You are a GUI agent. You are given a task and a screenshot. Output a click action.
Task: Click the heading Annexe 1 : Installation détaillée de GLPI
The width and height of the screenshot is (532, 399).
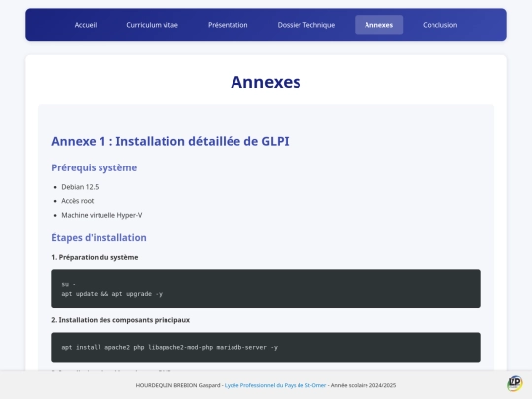(170, 141)
